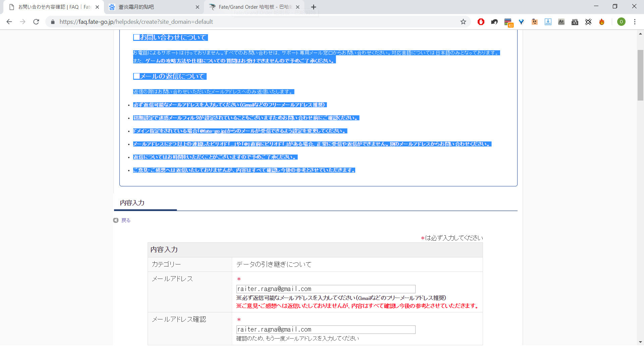Screen dimensions: 644x362
Task: Open the download extension icon
Action: 548,22
